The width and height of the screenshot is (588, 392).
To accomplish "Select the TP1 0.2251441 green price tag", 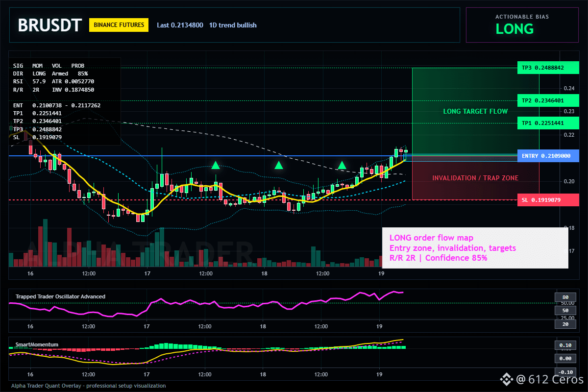I will pyautogui.click(x=548, y=123).
